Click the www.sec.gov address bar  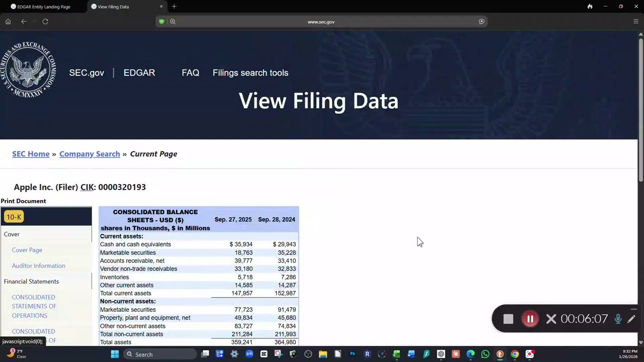[x=321, y=22]
